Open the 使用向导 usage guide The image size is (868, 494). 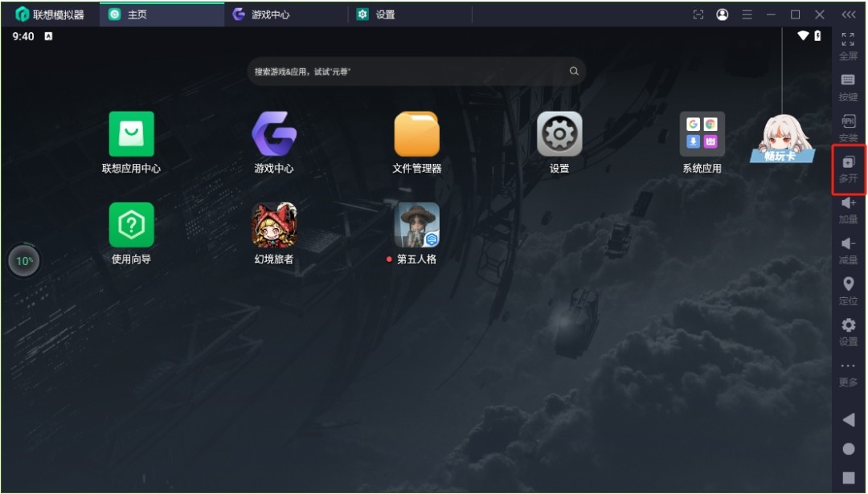click(x=131, y=232)
